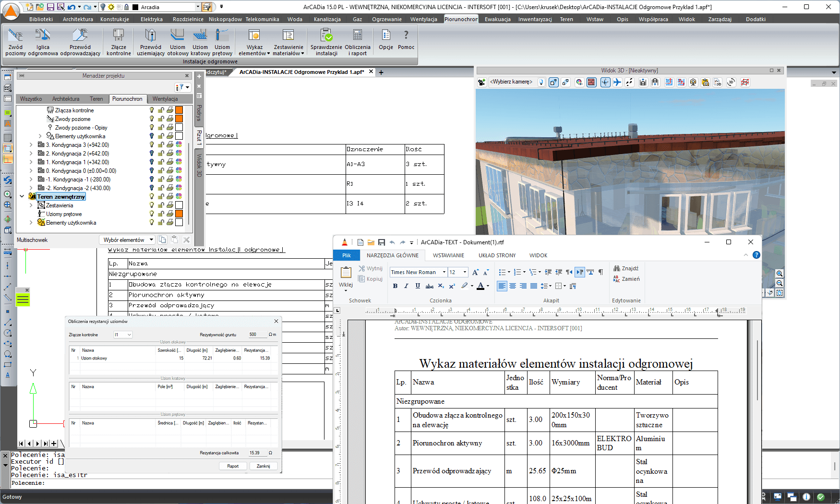This screenshot has height=504, width=840.
Task: Select the Zwód poziomy ribbon tool
Action: click(x=15, y=42)
